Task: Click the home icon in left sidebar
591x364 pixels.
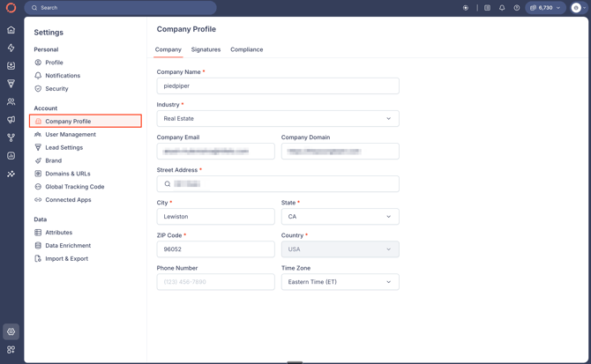Action: coord(11,30)
